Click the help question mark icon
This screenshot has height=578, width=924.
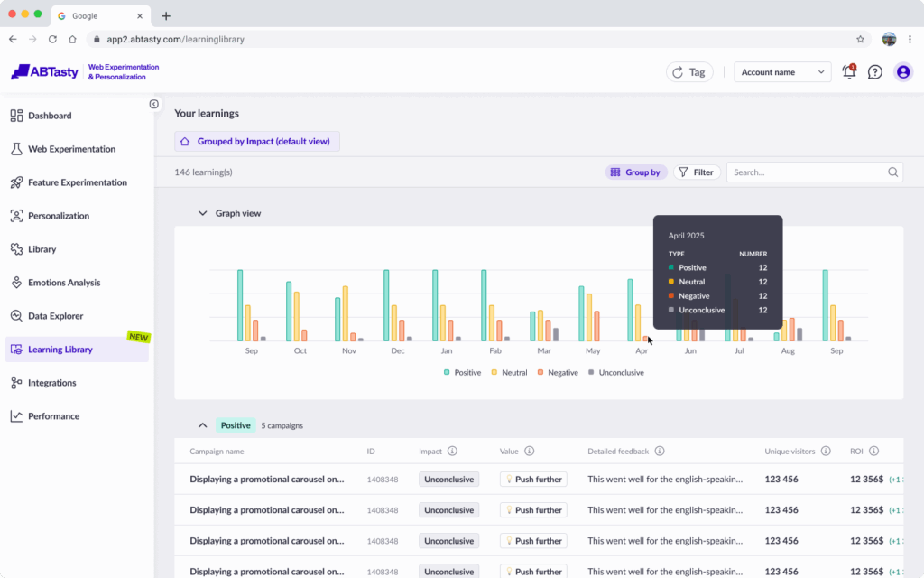(874, 72)
